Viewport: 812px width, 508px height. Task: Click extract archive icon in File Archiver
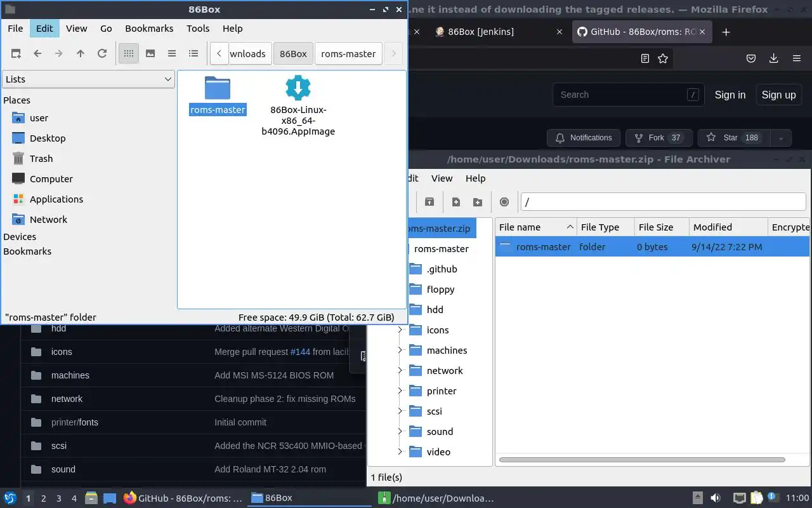coord(429,202)
